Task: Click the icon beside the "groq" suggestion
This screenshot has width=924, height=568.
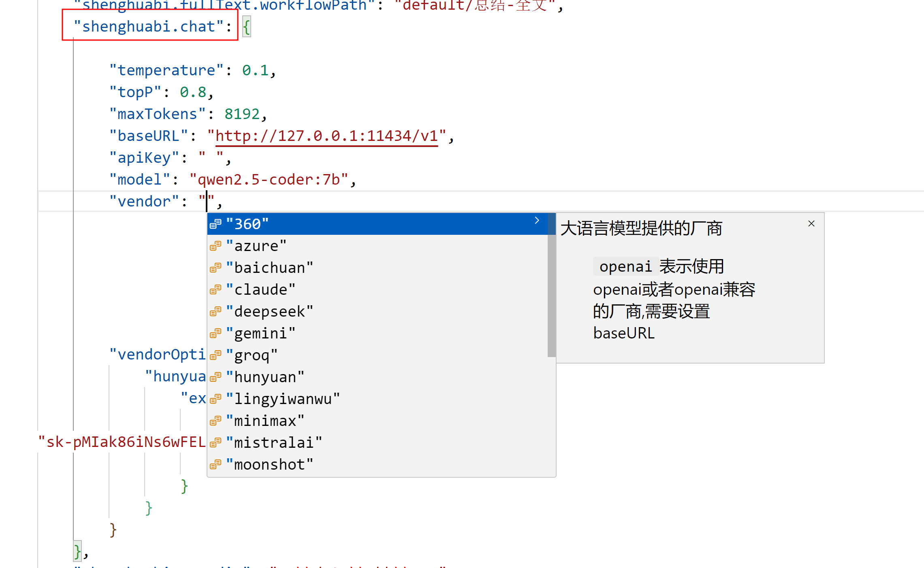Action: (216, 355)
